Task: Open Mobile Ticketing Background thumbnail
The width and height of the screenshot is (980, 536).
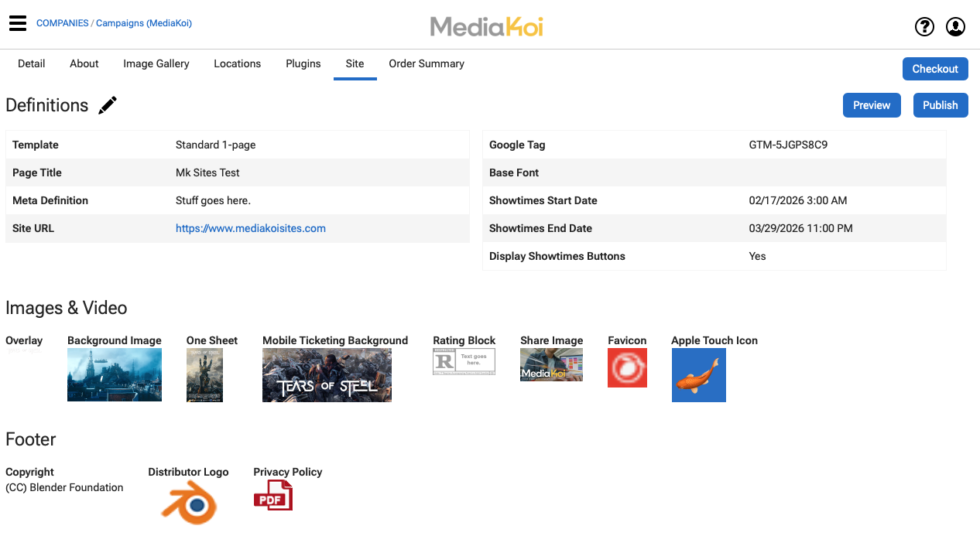Action: click(327, 375)
